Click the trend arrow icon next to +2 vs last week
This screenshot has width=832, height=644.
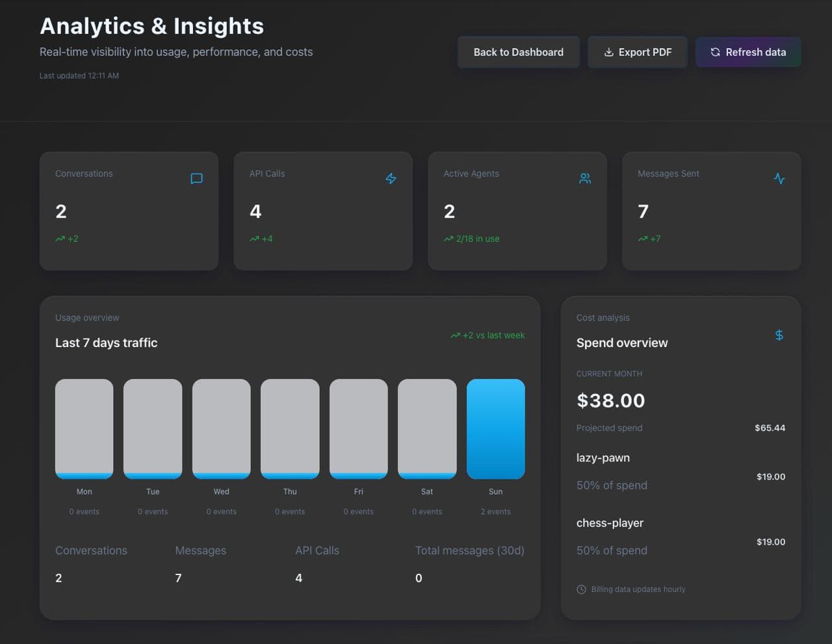(x=455, y=335)
